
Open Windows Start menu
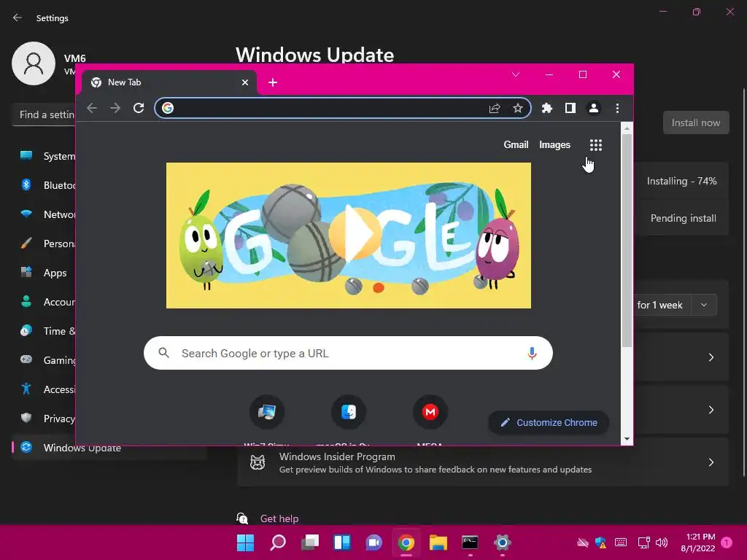tap(245, 542)
